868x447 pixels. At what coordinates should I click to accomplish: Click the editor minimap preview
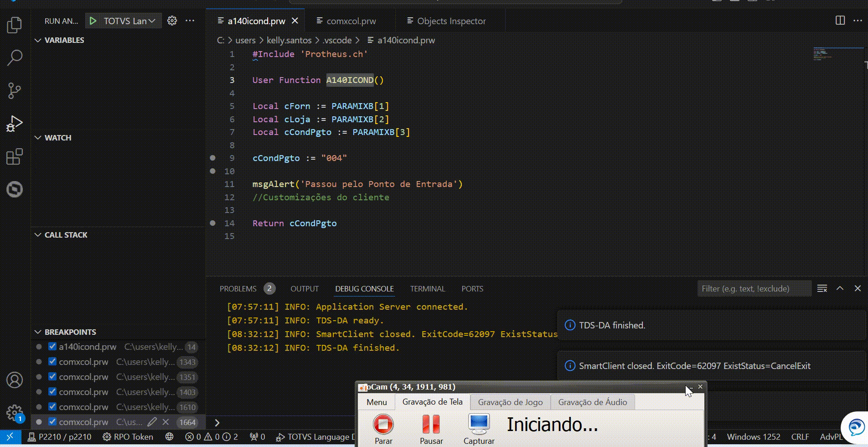pyautogui.click(x=838, y=54)
